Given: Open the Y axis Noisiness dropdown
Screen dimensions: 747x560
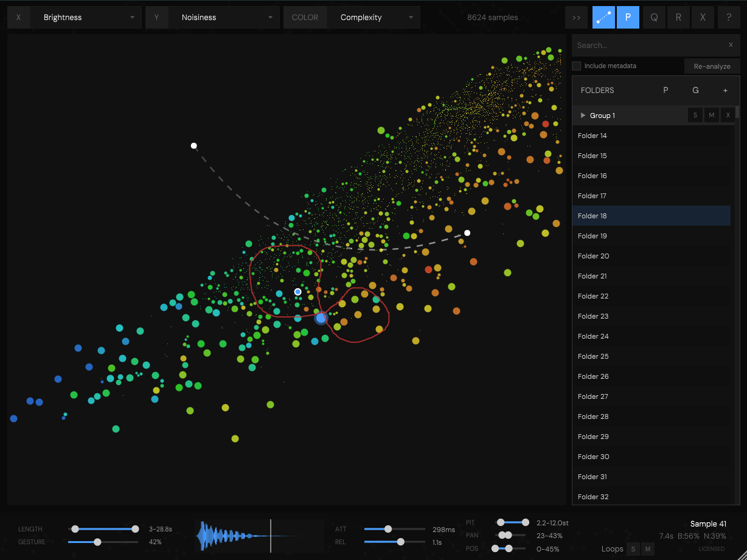Looking at the screenshot, I should click(224, 18).
